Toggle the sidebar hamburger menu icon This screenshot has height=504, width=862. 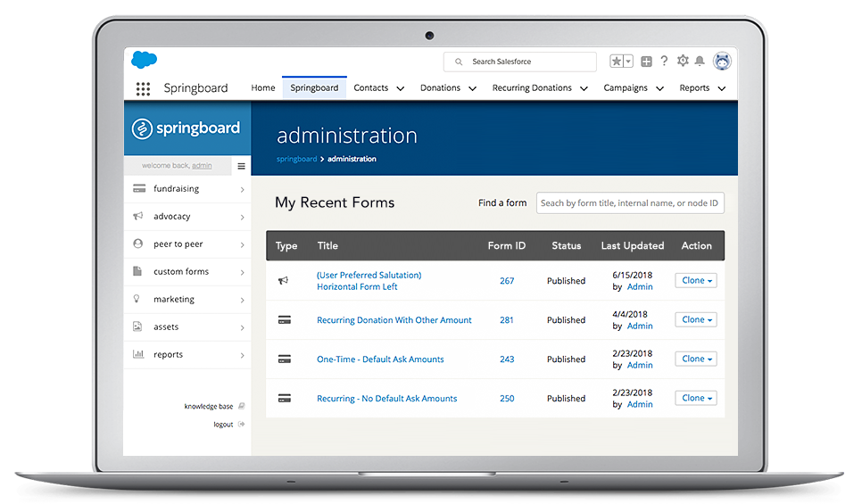pos(241,166)
